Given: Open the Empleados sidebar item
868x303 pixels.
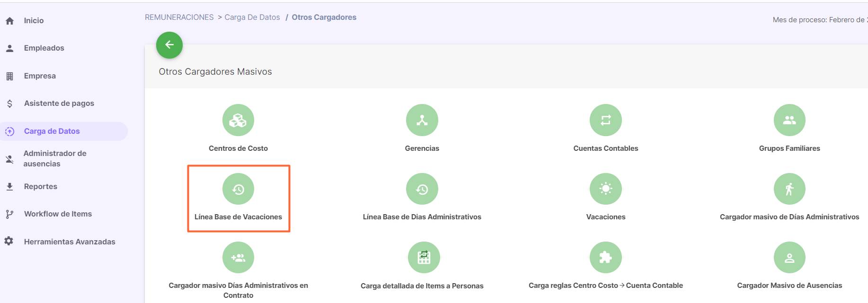Looking at the screenshot, I should point(44,48).
